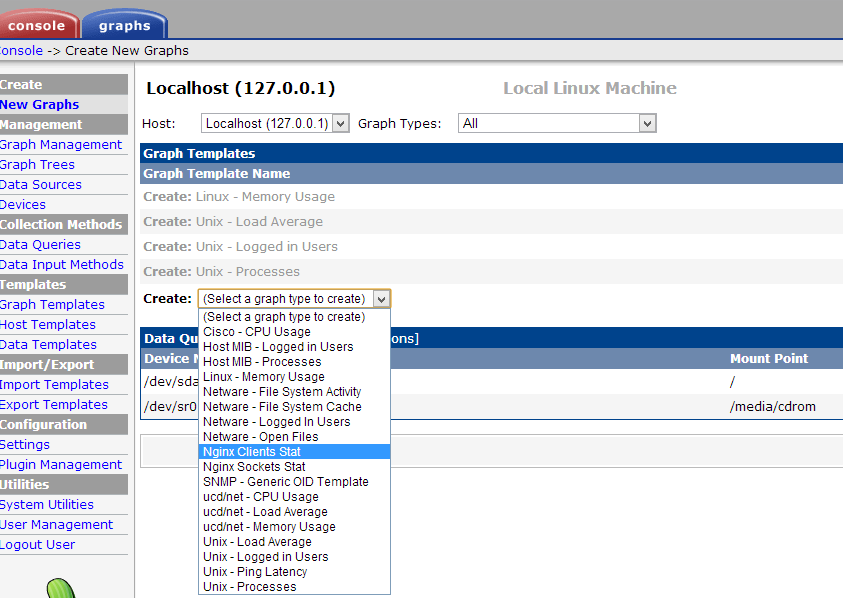Choose '(Select a graph type to create)' option
Viewport: 843px width, 598px height.
(294, 317)
